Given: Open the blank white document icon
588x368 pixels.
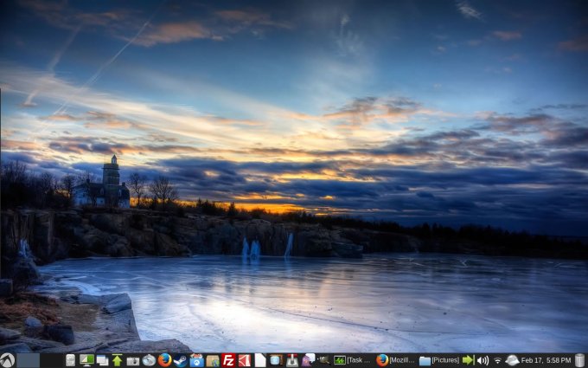Looking at the screenshot, I should (x=260, y=360).
